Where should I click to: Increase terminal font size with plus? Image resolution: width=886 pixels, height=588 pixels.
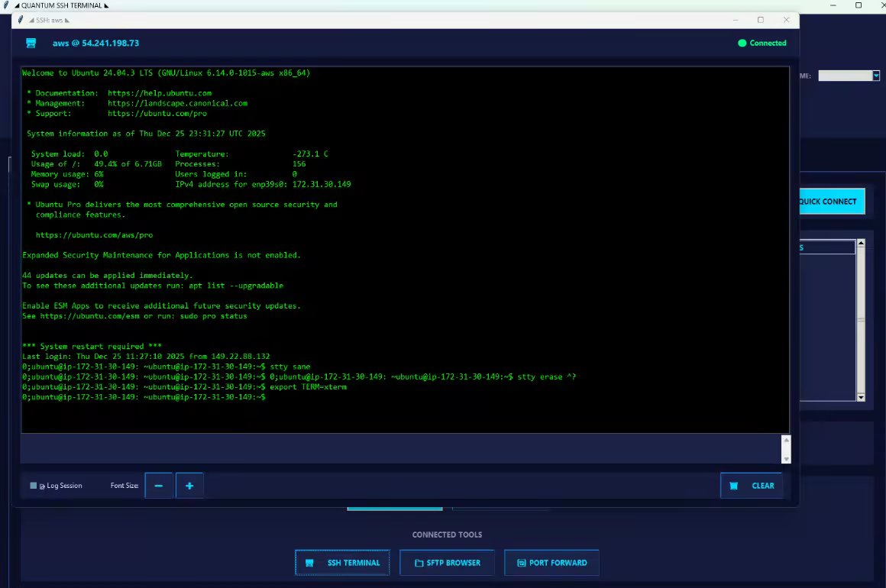189,486
